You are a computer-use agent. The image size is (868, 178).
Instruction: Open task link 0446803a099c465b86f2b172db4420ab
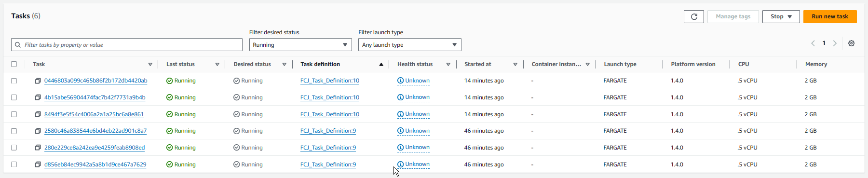[x=96, y=81]
